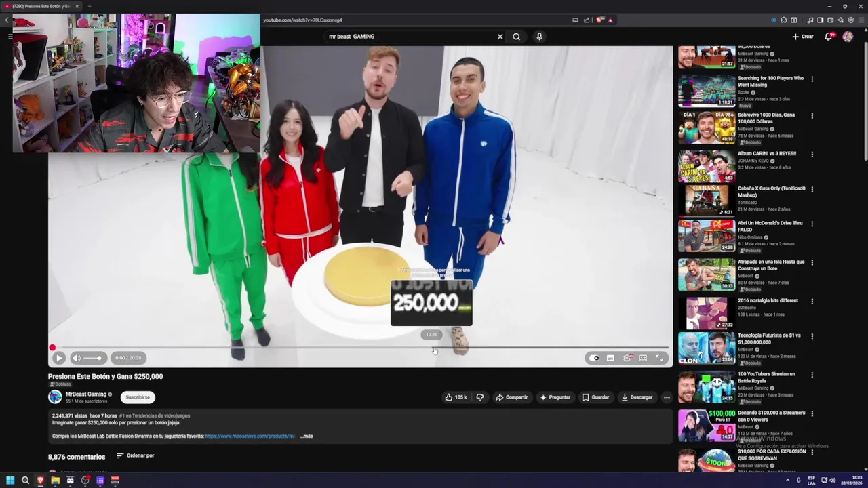Click the Descargar download button
Viewport: 868px width, 488px height.
pyautogui.click(x=637, y=397)
